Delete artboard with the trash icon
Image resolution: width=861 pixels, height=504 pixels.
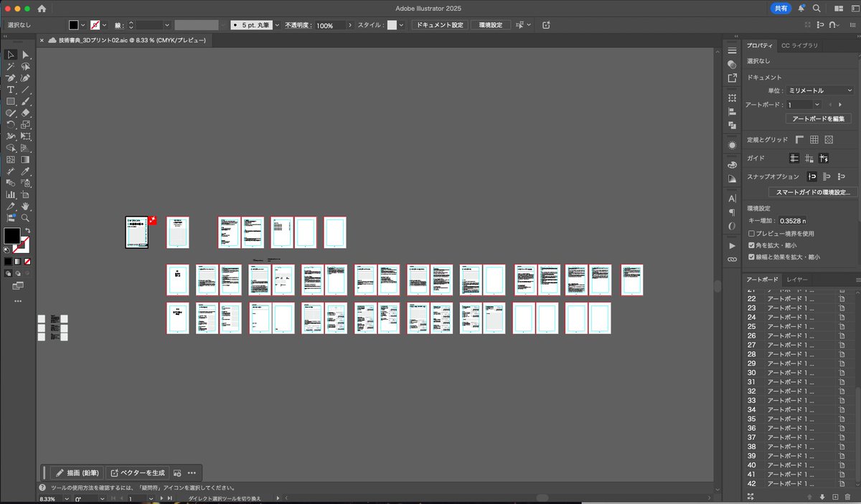(847, 496)
